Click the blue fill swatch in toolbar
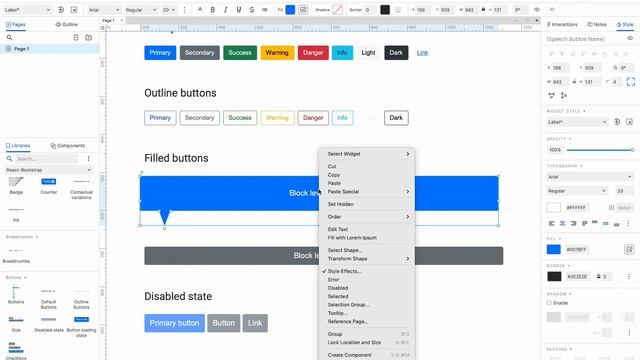This screenshot has width=640, height=360. click(290, 9)
